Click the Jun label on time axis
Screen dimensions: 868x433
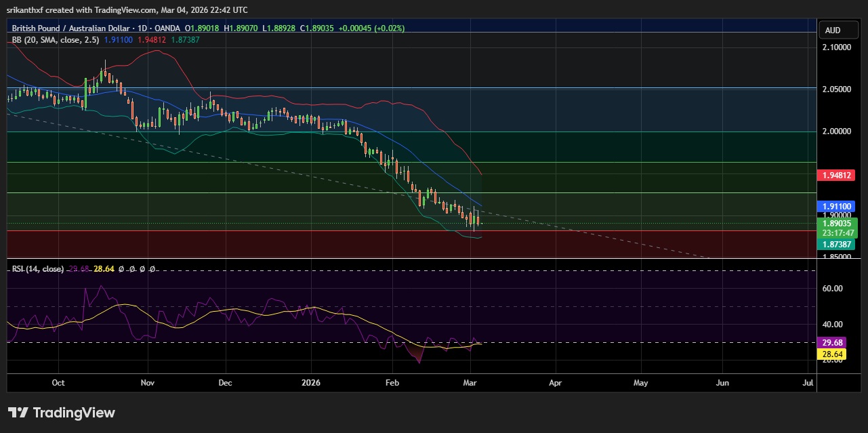click(x=723, y=383)
